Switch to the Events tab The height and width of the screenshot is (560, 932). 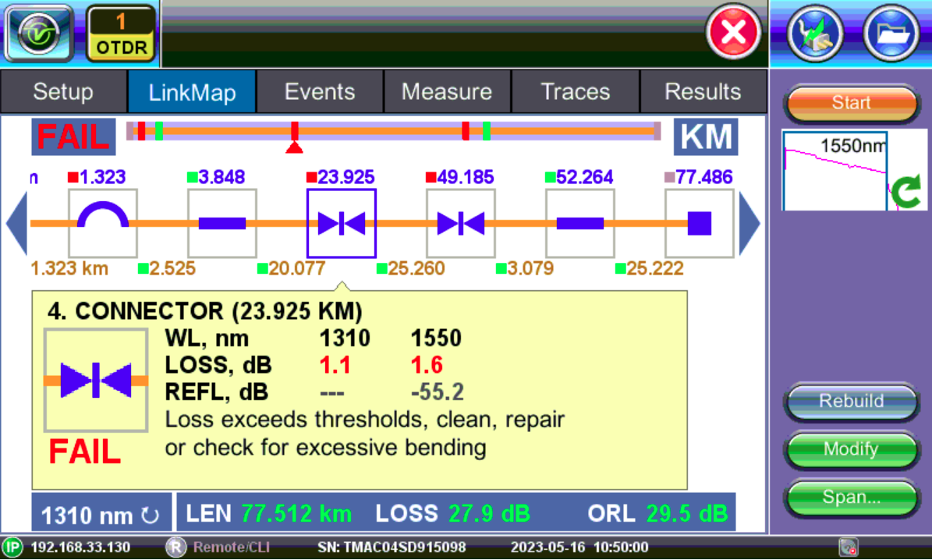pyautogui.click(x=319, y=91)
